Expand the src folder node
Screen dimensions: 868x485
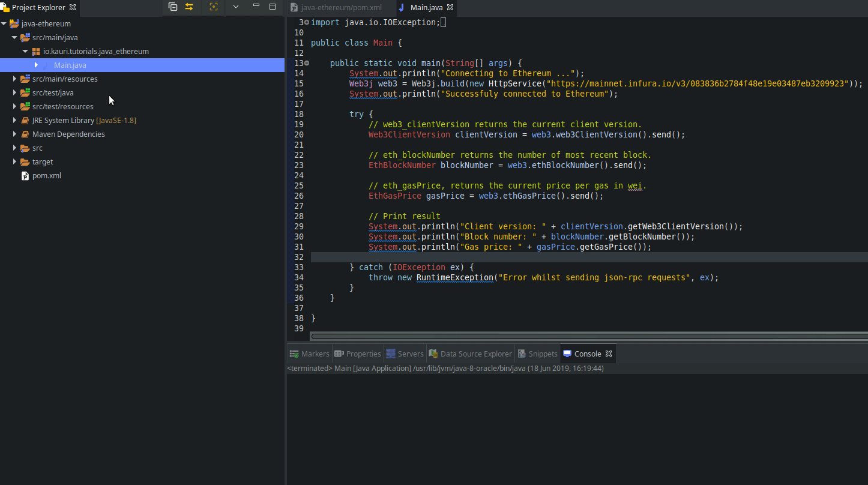pyautogui.click(x=14, y=148)
